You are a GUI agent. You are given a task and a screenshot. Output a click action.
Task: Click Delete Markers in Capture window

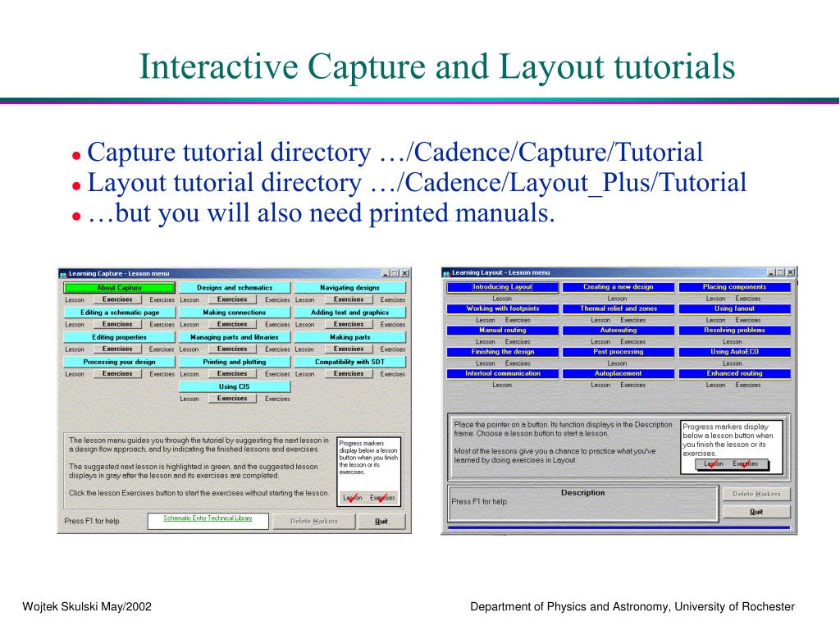(314, 521)
